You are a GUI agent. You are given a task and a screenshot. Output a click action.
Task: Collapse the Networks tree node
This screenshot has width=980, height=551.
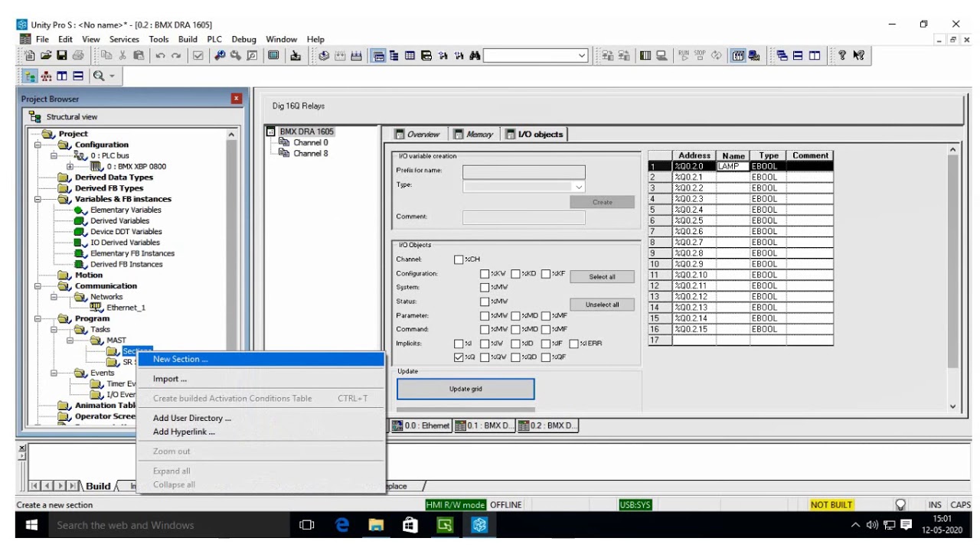[x=54, y=297]
